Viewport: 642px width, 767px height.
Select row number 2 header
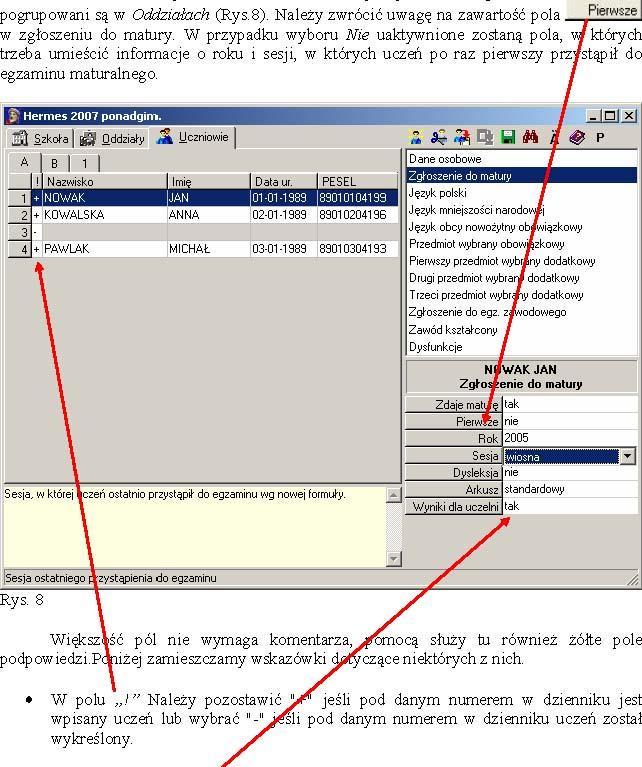[20, 215]
